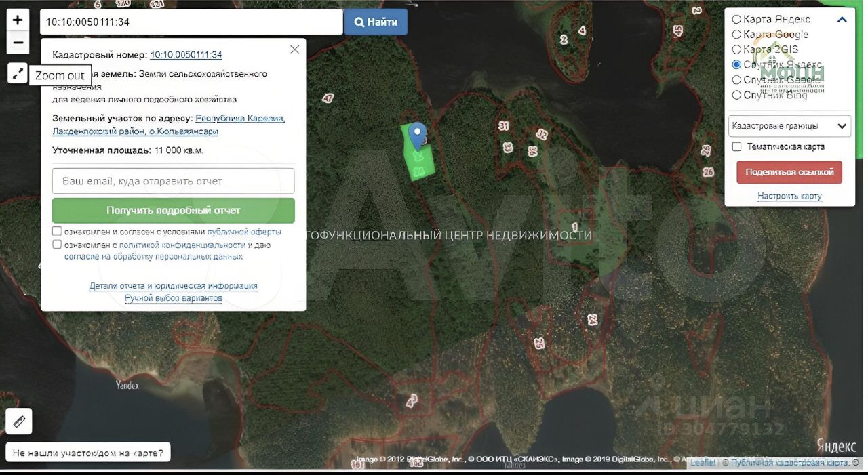868x475 pixels.
Task: Zoom in with the plus button
Action: [18, 20]
